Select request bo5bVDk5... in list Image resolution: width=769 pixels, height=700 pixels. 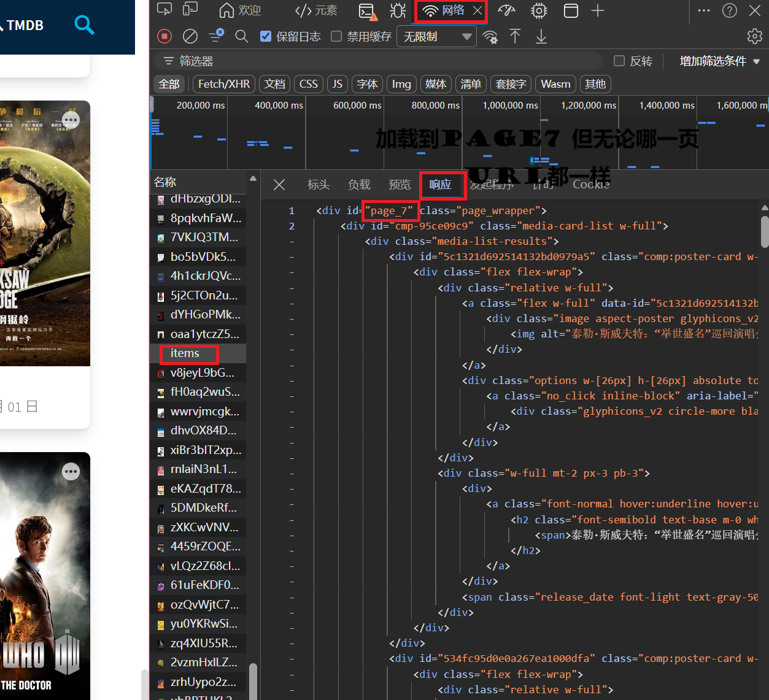click(198, 257)
